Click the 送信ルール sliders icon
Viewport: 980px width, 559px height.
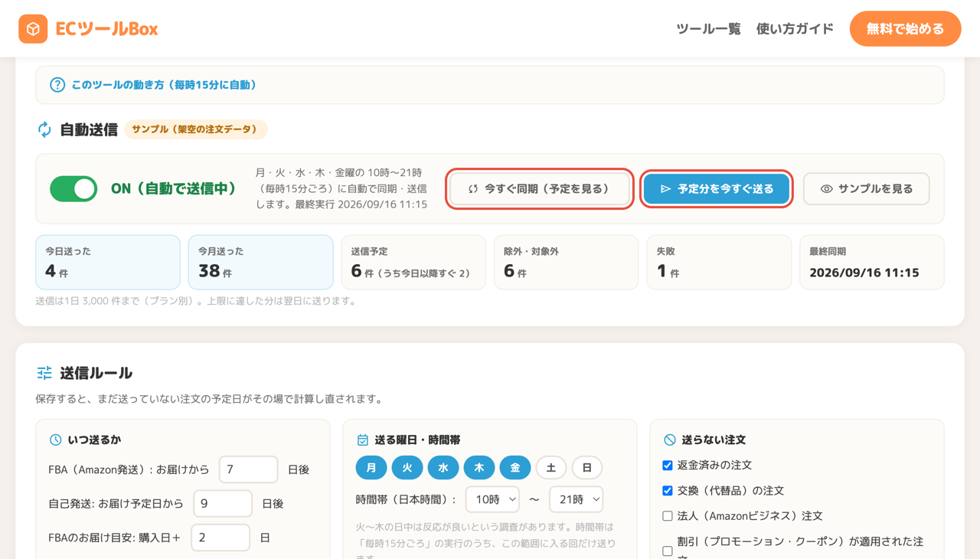click(44, 373)
